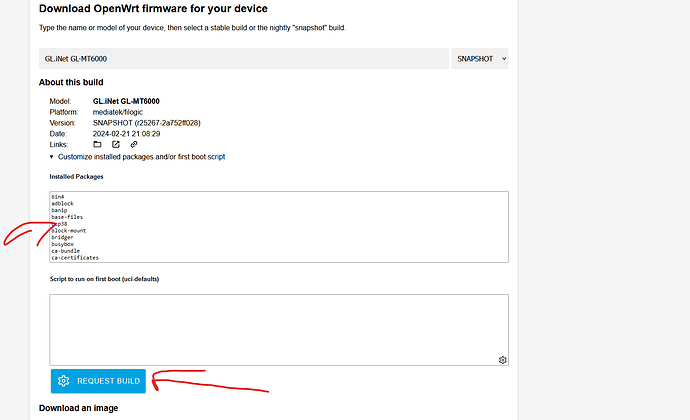The image size is (690, 420).
Task: Click the bridger package line
Action: 62,237
